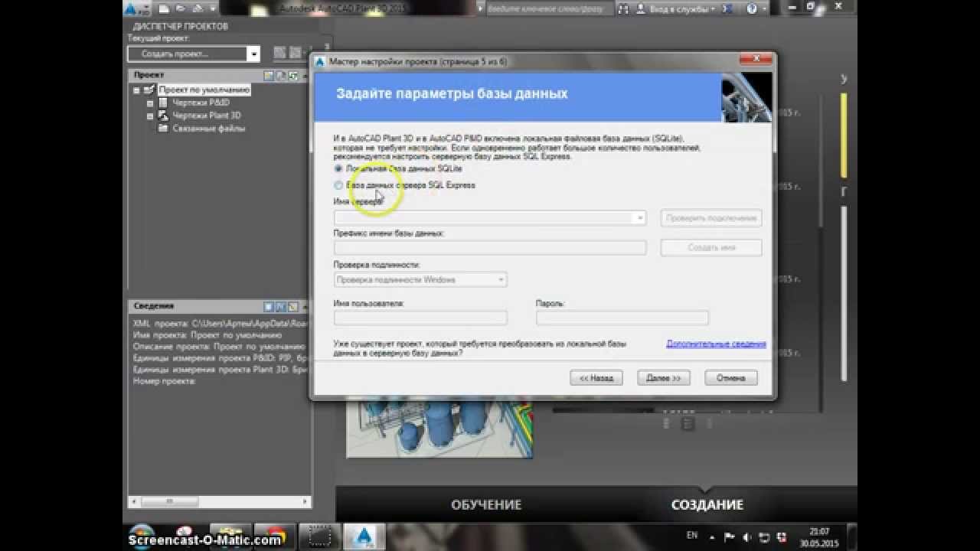The image size is (980, 551).
Task: Click the 'Далее >>' button in wizard
Action: pyautogui.click(x=664, y=378)
